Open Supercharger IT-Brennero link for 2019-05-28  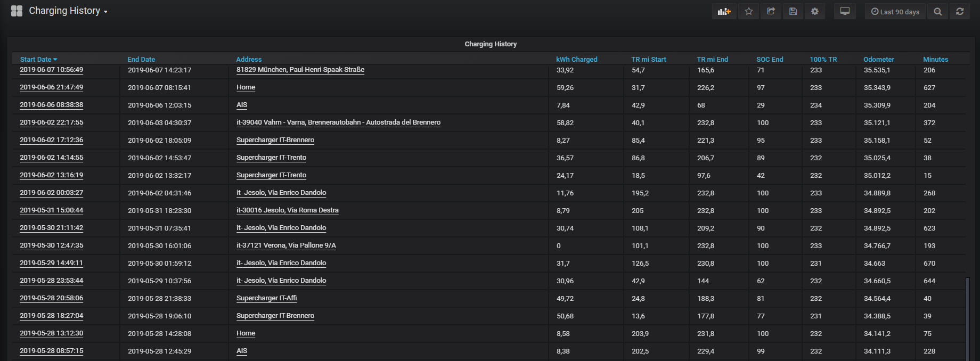(x=275, y=316)
